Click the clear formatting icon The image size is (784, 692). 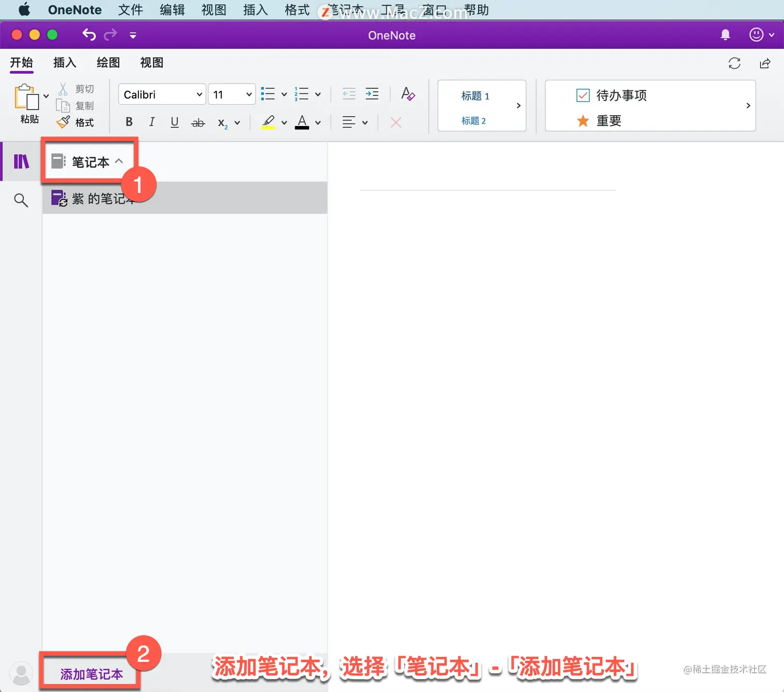(x=408, y=94)
